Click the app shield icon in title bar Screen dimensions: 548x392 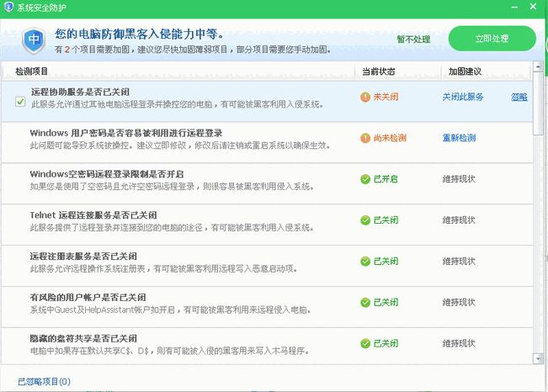[x=8, y=7]
